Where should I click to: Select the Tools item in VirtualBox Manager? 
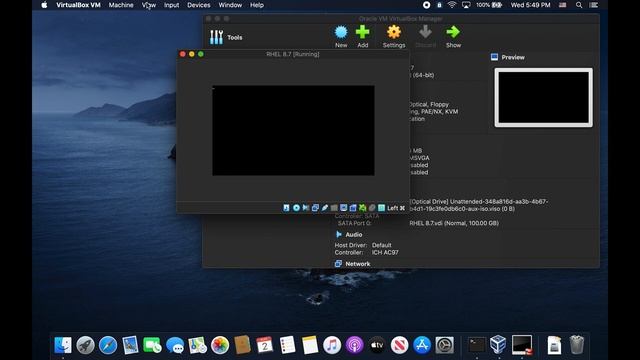pos(226,37)
